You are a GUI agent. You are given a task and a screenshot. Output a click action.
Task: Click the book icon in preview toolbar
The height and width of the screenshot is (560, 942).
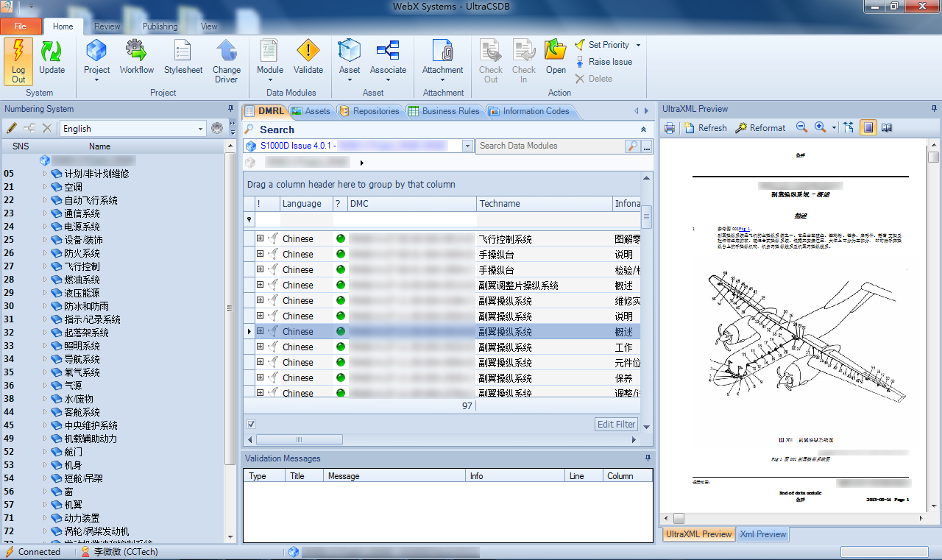point(887,128)
